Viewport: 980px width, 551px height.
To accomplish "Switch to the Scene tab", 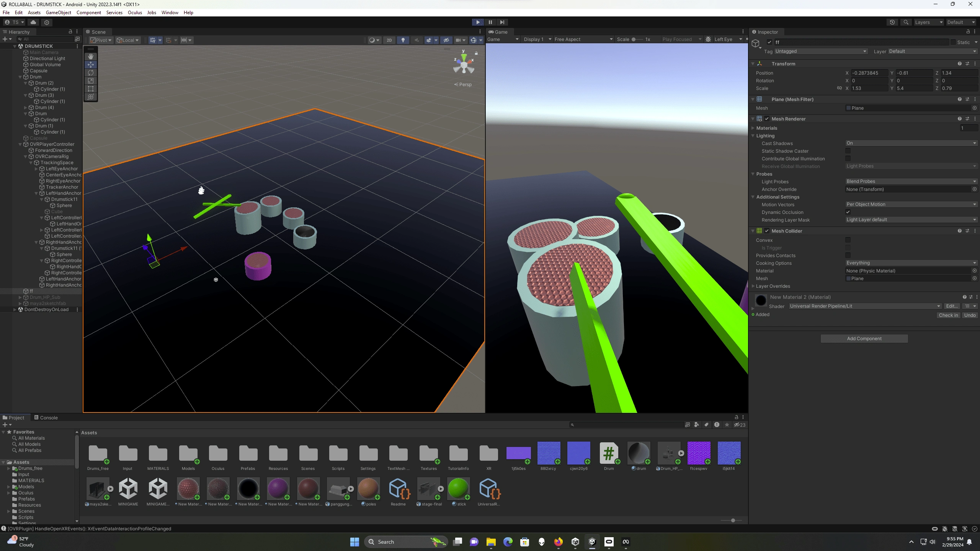I will tap(96, 32).
